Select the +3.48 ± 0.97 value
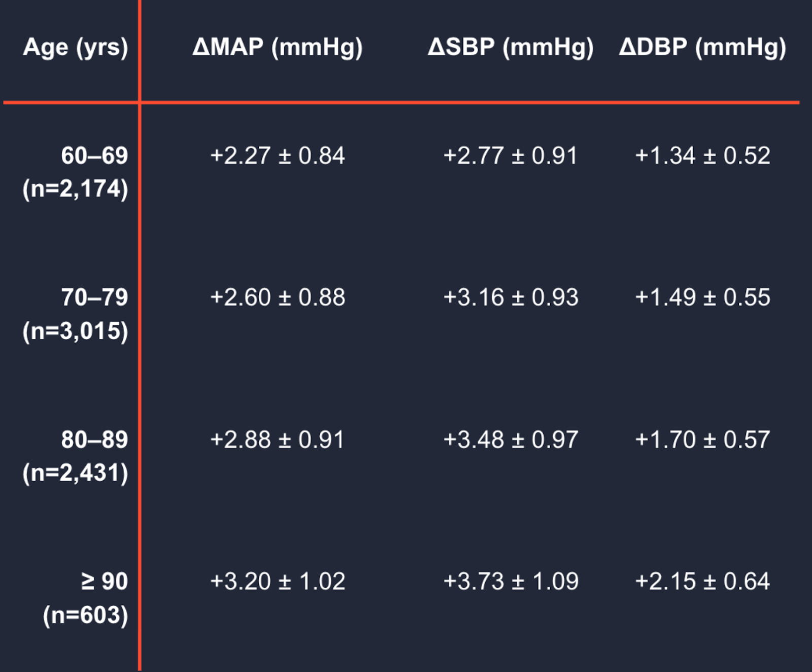The image size is (812, 672). coord(510,440)
